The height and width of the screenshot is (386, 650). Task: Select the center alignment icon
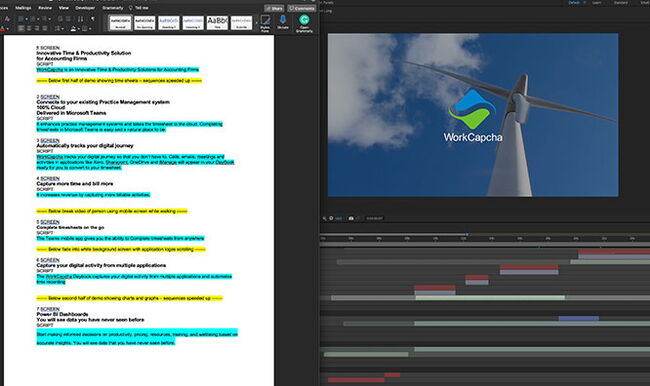point(29,28)
